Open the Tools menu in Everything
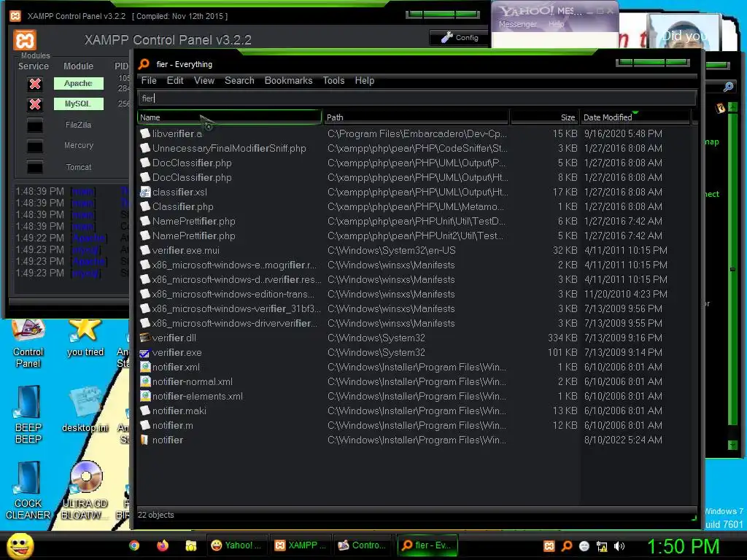 pos(333,80)
